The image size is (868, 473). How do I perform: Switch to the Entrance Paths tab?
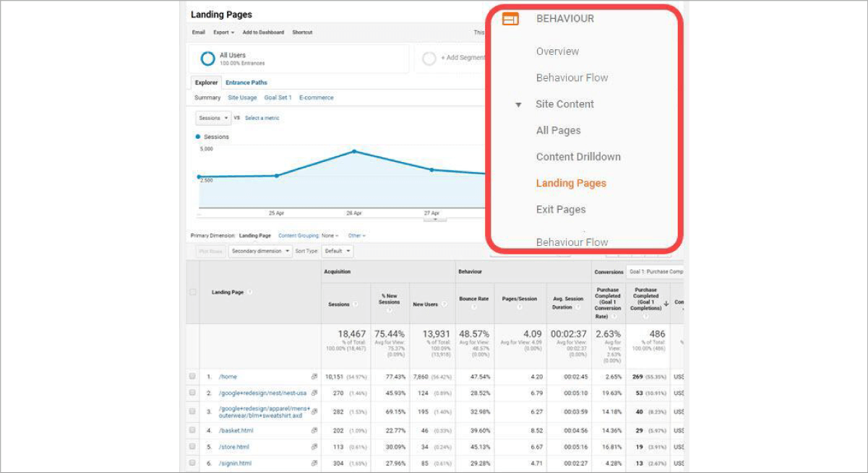pyautogui.click(x=246, y=82)
